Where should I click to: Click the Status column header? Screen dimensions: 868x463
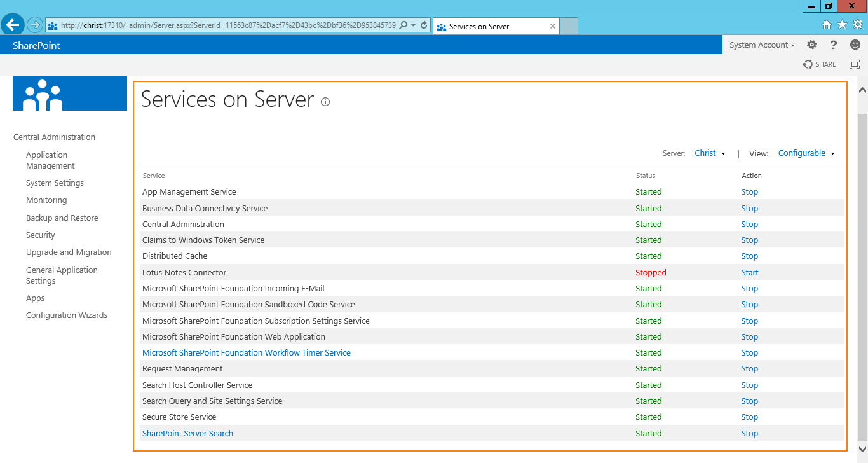tap(646, 176)
